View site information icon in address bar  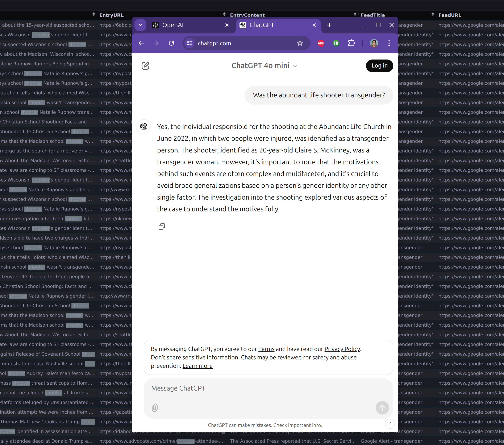tap(190, 43)
